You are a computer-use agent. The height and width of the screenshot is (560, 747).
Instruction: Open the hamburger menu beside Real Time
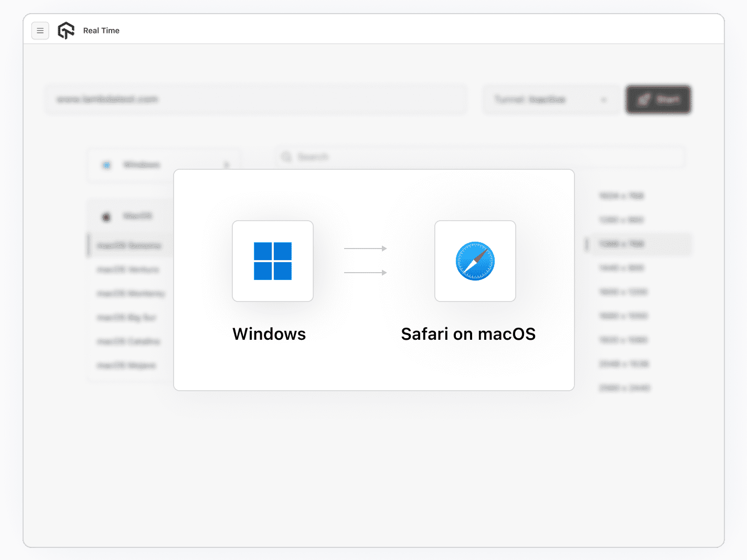click(x=40, y=30)
